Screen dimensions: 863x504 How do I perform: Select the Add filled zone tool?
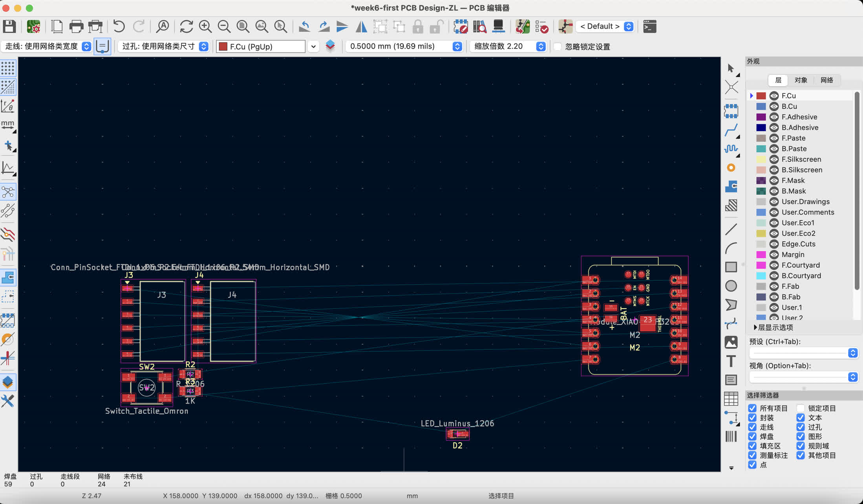click(731, 186)
